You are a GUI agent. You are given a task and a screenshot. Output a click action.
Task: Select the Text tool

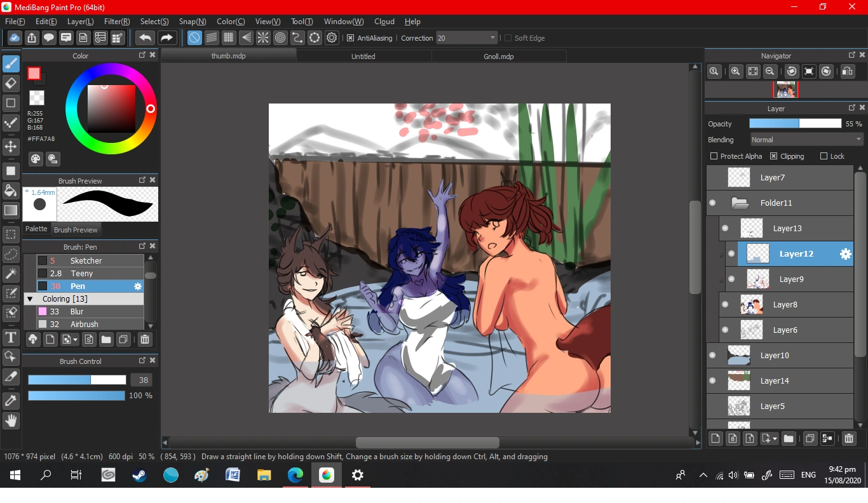coord(11,337)
